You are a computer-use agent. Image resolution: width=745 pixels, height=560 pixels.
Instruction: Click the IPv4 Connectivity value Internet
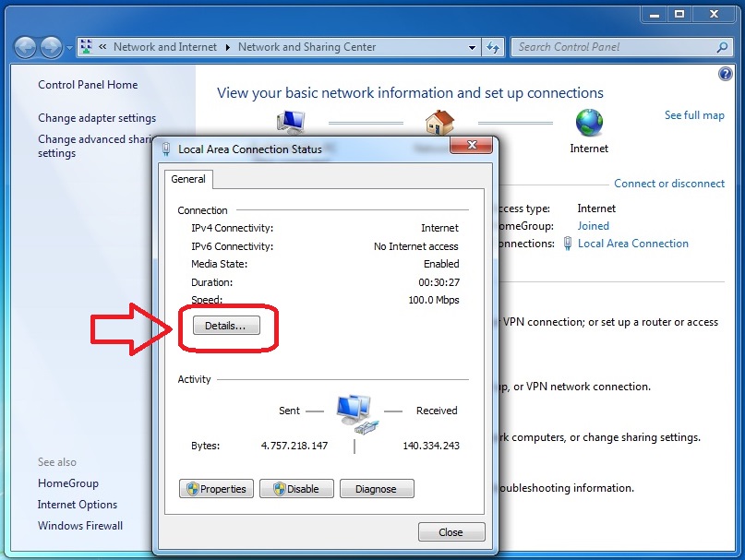[439, 228]
